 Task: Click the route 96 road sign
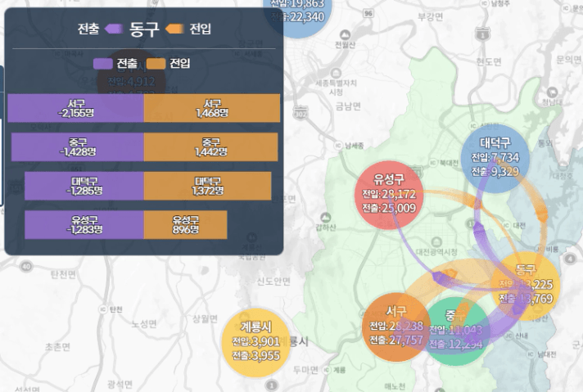368,14
